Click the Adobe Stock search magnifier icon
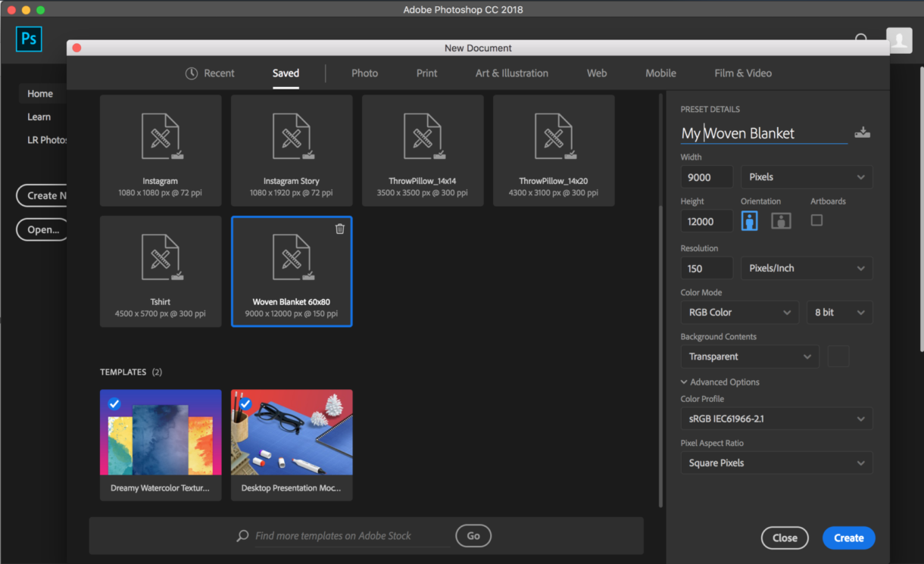The width and height of the screenshot is (924, 564). pos(242,536)
